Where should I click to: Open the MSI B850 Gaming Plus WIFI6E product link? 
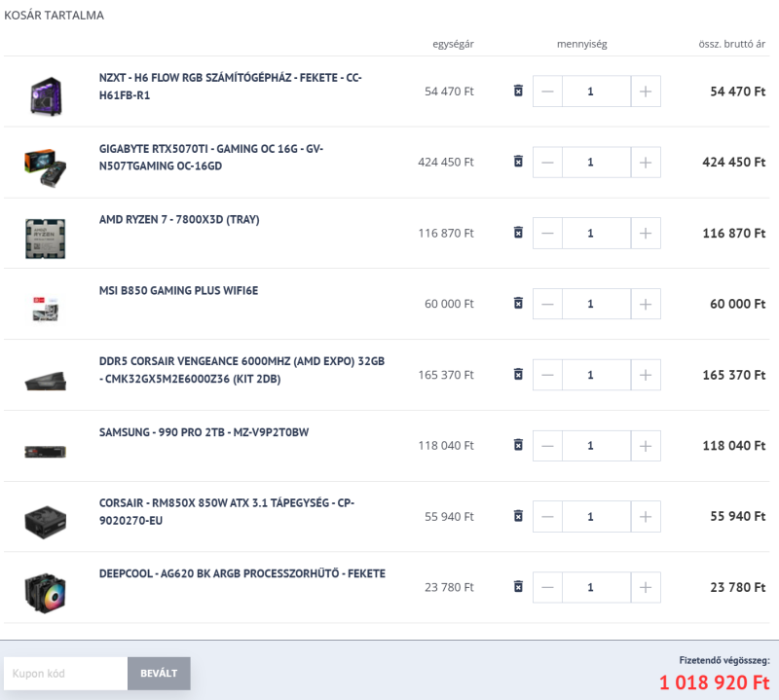(178, 290)
